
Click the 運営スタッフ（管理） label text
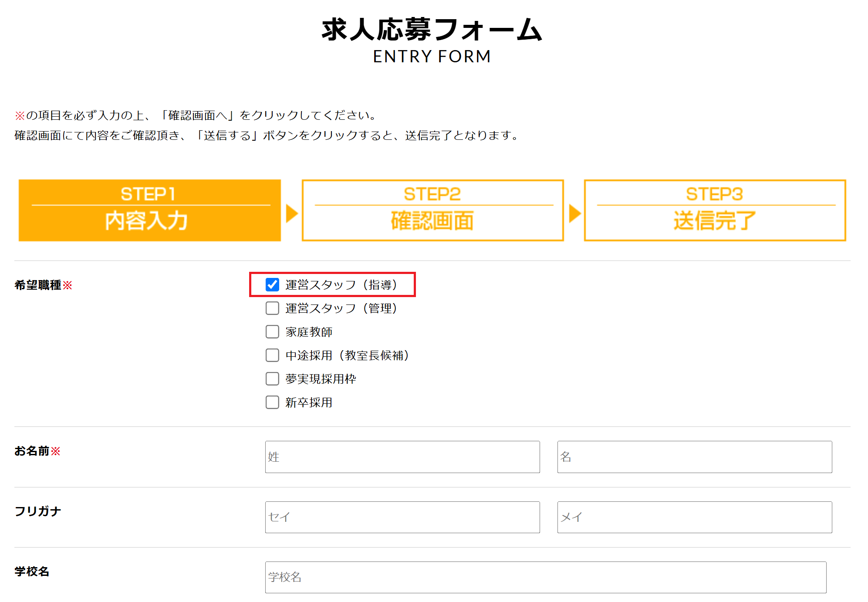(x=341, y=308)
